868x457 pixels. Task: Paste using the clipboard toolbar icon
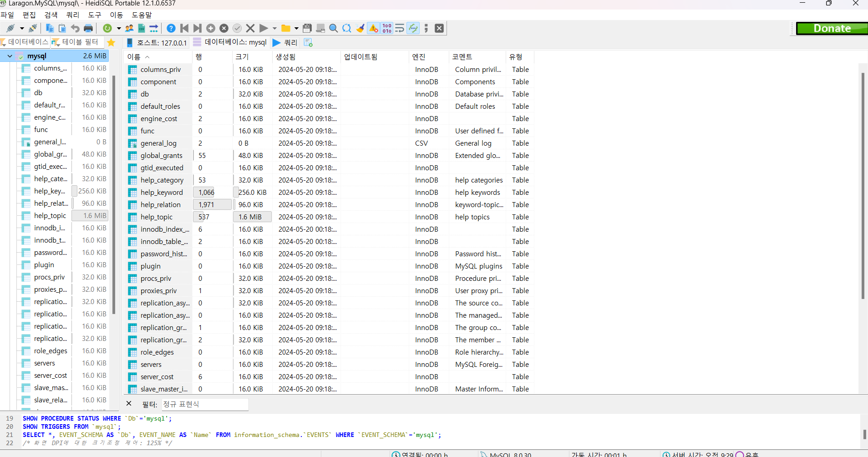tap(62, 28)
